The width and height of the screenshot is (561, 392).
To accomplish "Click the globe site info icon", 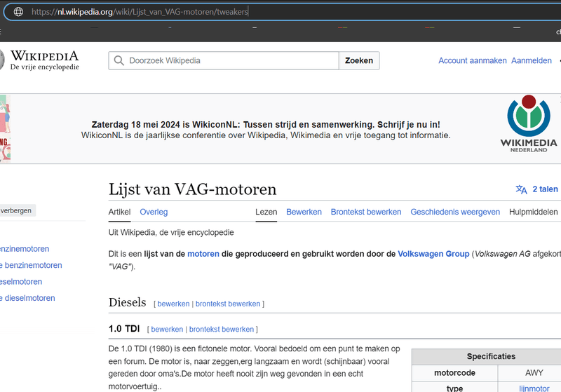I will (x=18, y=12).
